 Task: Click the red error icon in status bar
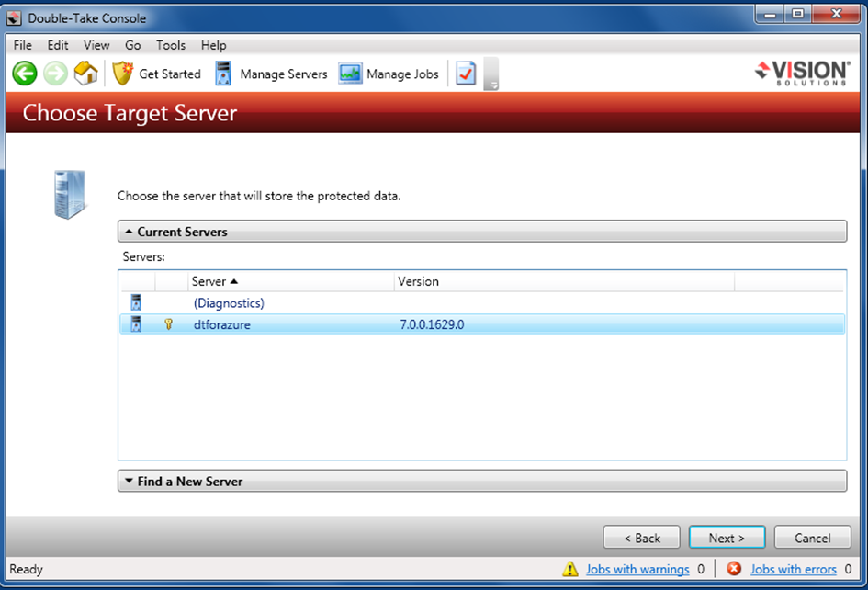click(x=734, y=568)
